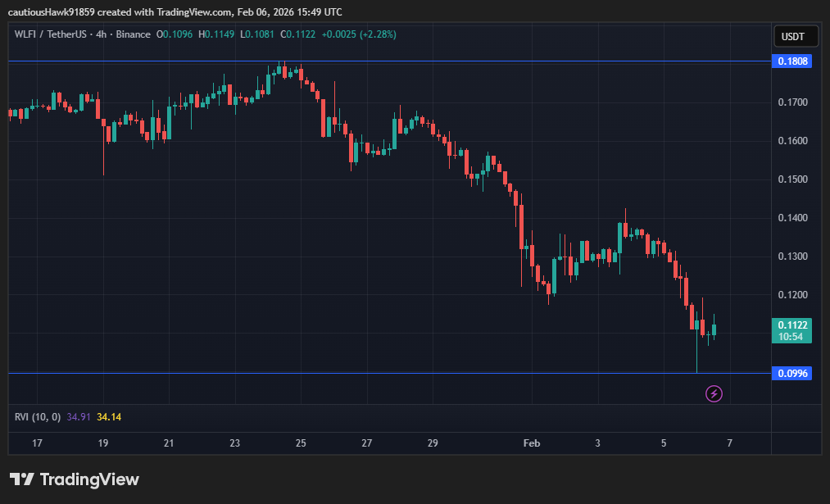Viewport: 830px width, 504px height.
Task: Open the USDT currency selector
Action: coord(792,37)
